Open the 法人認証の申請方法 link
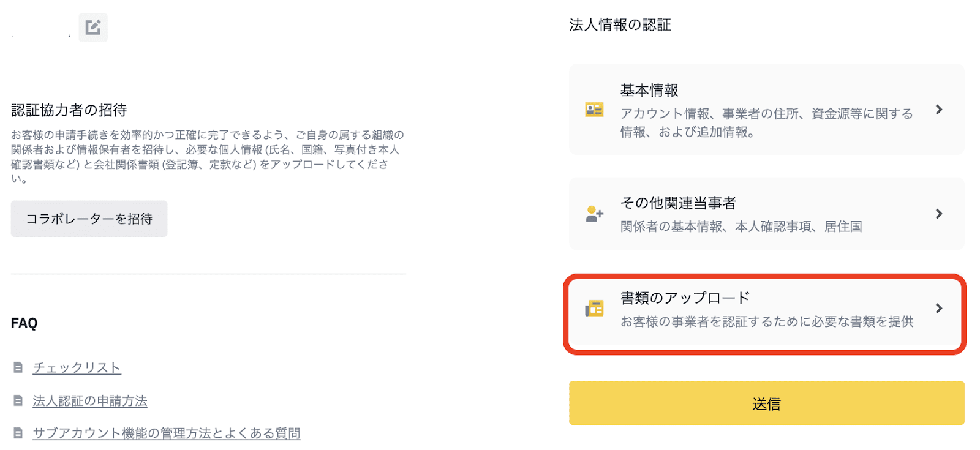The width and height of the screenshot is (980, 450). 90,401
